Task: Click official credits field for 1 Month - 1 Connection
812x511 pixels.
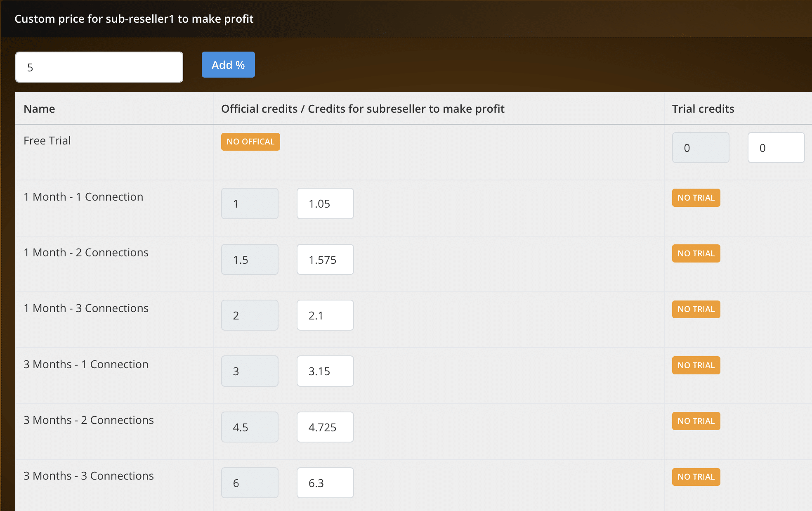Action: (250, 203)
